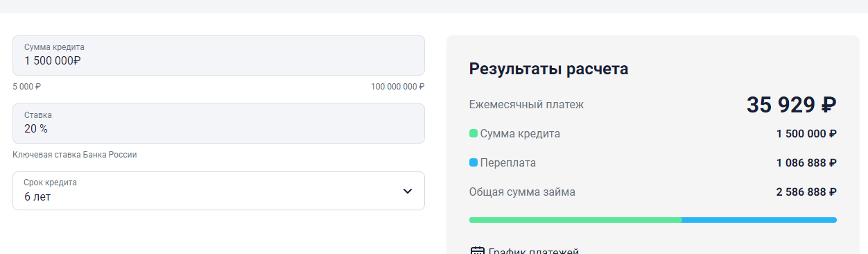Expand the Срок кредита dropdown chevron
The width and height of the screenshot is (868, 254).
pyautogui.click(x=408, y=191)
